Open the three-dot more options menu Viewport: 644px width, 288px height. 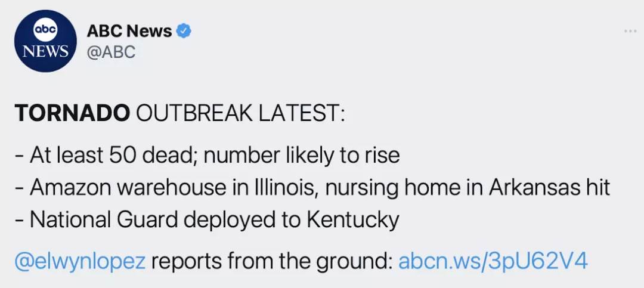630,31
